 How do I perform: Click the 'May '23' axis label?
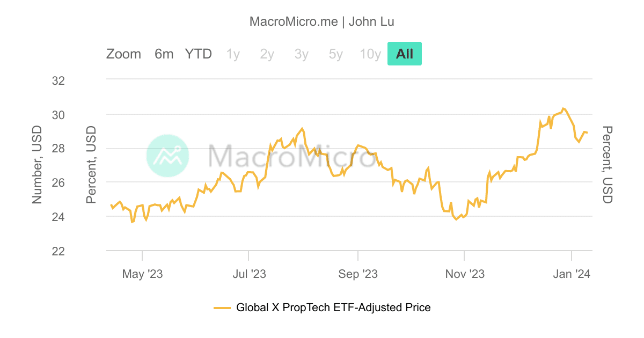coord(142,274)
